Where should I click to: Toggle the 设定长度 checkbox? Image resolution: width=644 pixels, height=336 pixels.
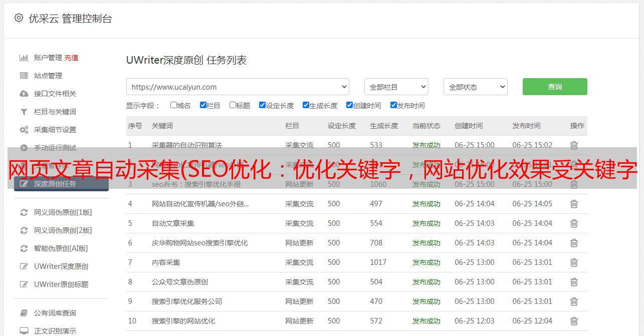262,105
